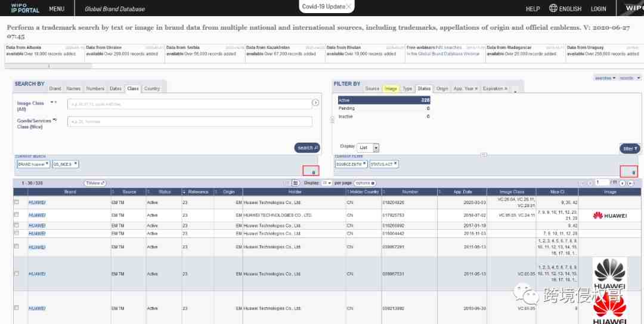Screen dimensions: 644x324
Task: Select the Class search tab
Action: 133,89
